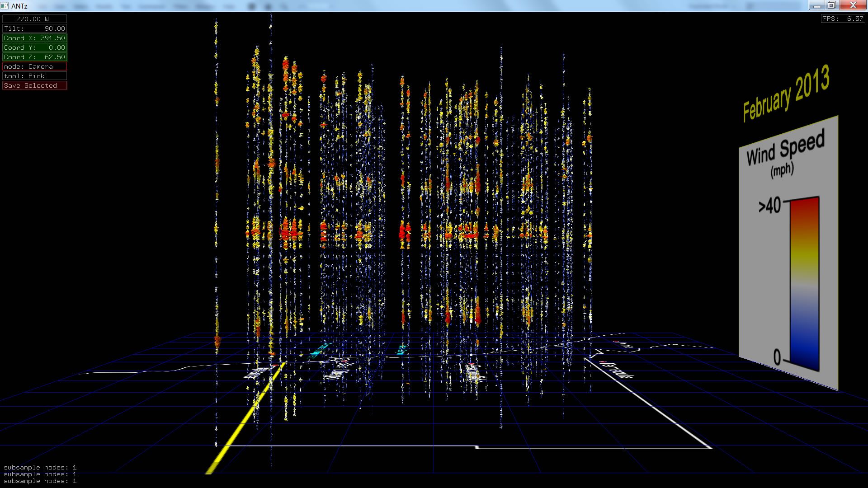Maximize the ANTz window

831,5
